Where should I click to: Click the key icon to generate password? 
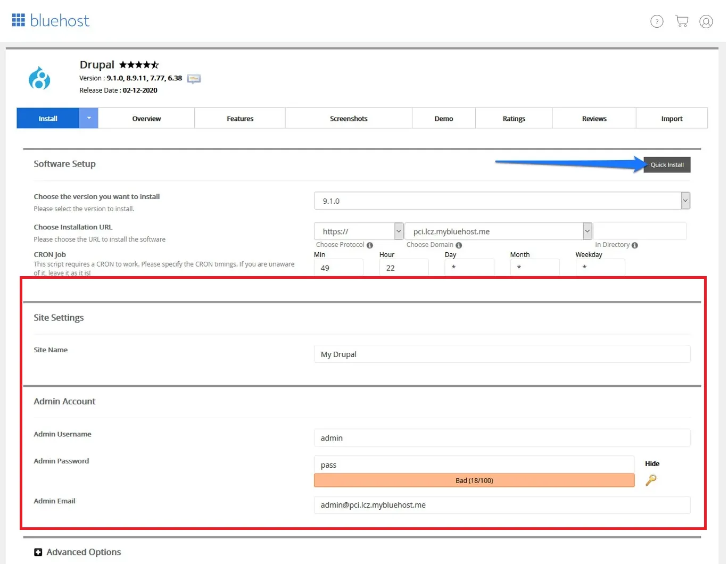651,480
